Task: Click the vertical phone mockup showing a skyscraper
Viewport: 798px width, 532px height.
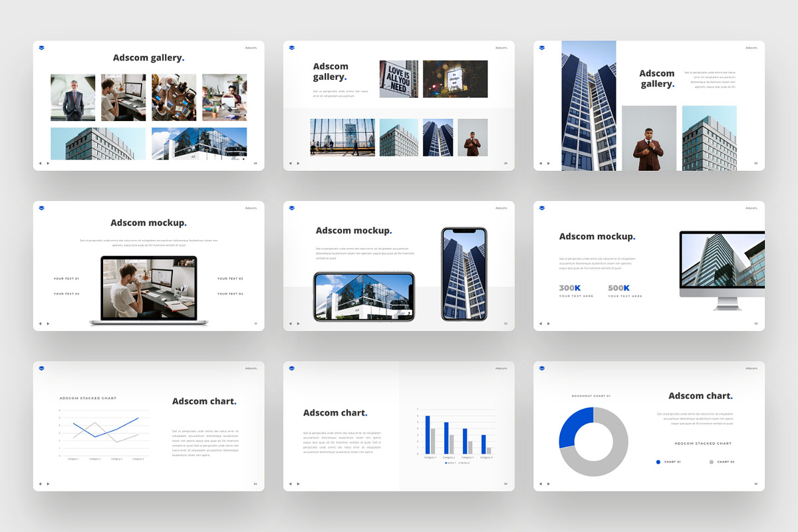Action: tap(464, 274)
